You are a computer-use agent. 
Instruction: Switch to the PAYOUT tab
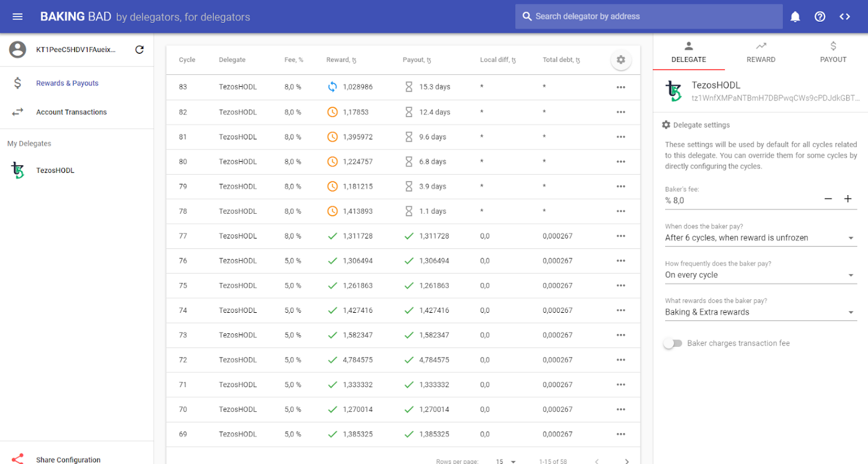point(833,52)
